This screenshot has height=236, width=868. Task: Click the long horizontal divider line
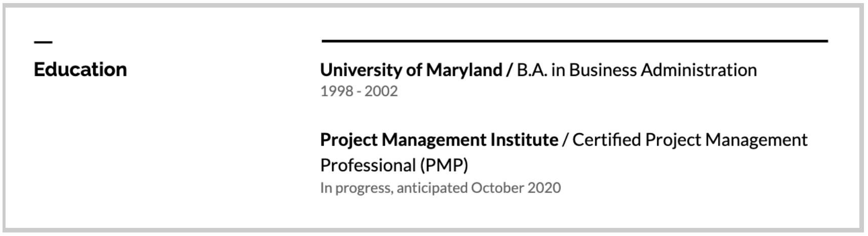575,41
